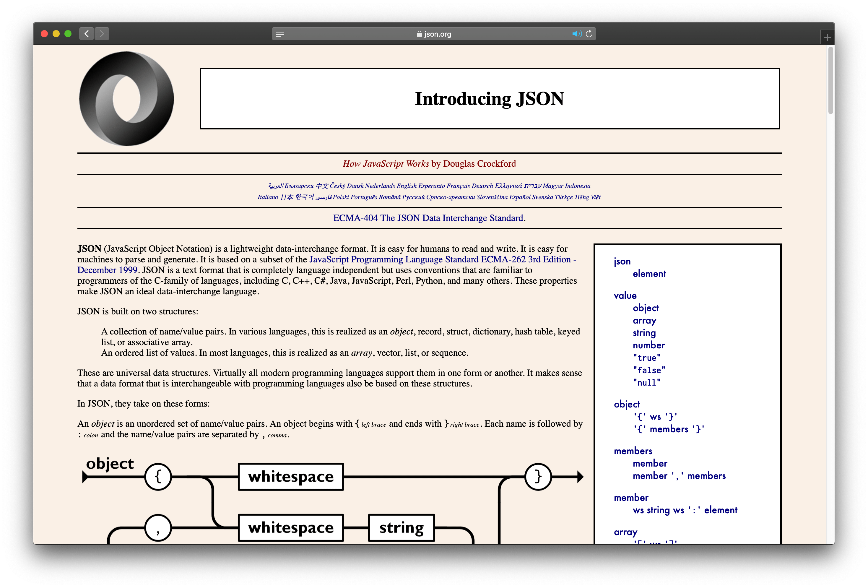This screenshot has width=868, height=588.
Task: Switch page language to Magyar
Action: coord(553,186)
